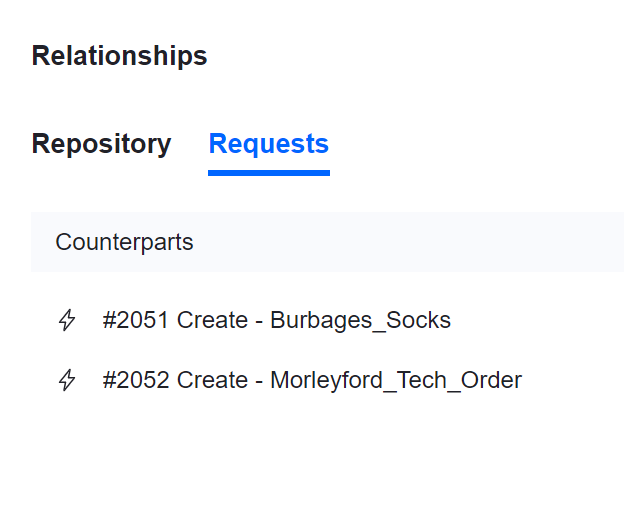Click the blue underline beneath Requests tab
This screenshot has width=624, height=526.
click(268, 173)
